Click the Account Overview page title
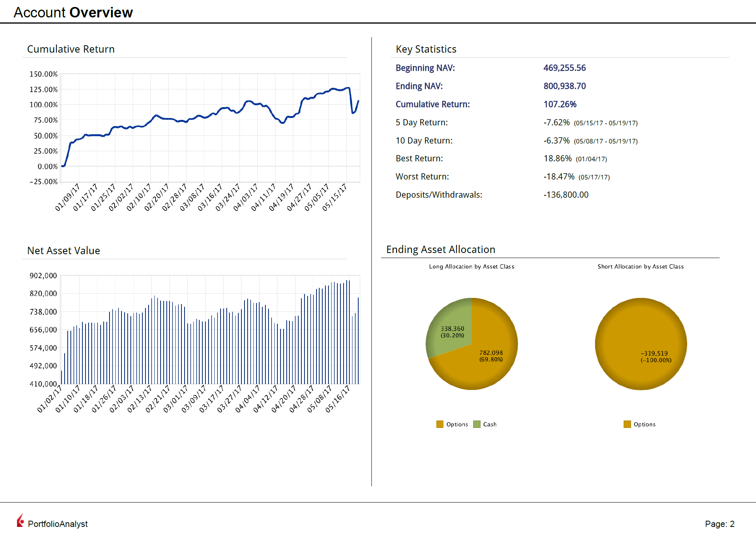The width and height of the screenshot is (756, 542). pos(73,12)
